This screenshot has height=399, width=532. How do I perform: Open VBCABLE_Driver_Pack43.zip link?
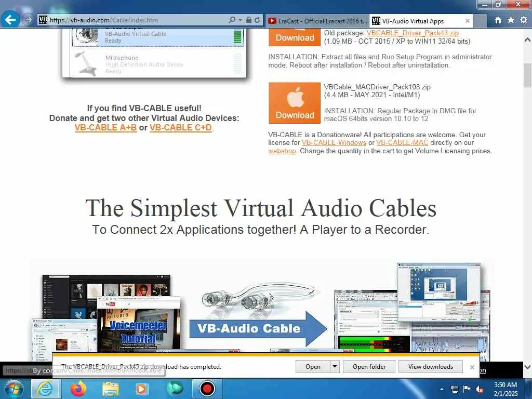coord(413,33)
